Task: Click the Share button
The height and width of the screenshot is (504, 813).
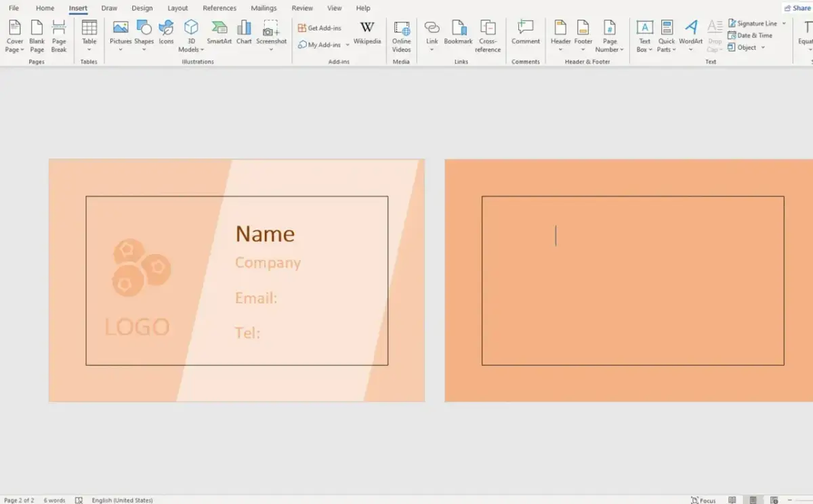Action: click(x=797, y=7)
